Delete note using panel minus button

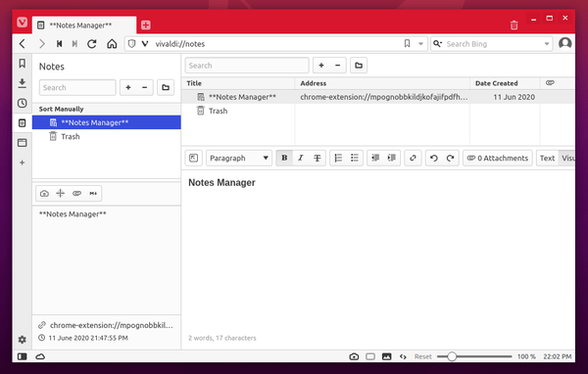tap(145, 87)
